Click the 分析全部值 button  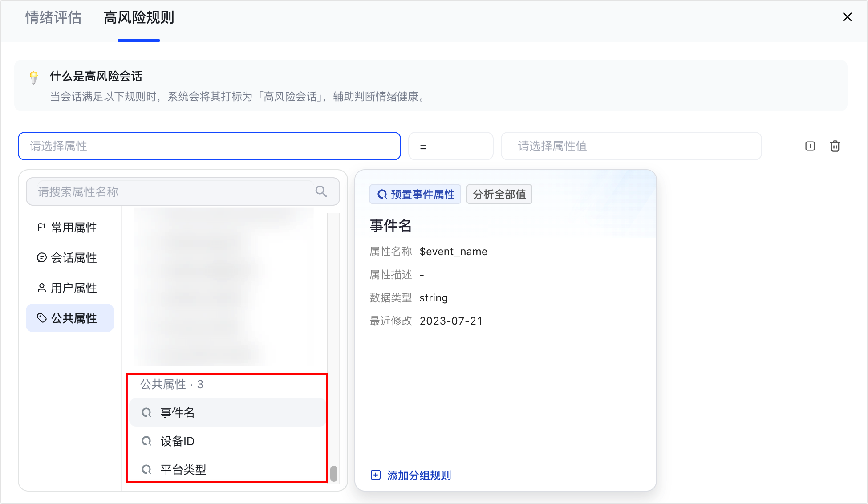point(499,195)
